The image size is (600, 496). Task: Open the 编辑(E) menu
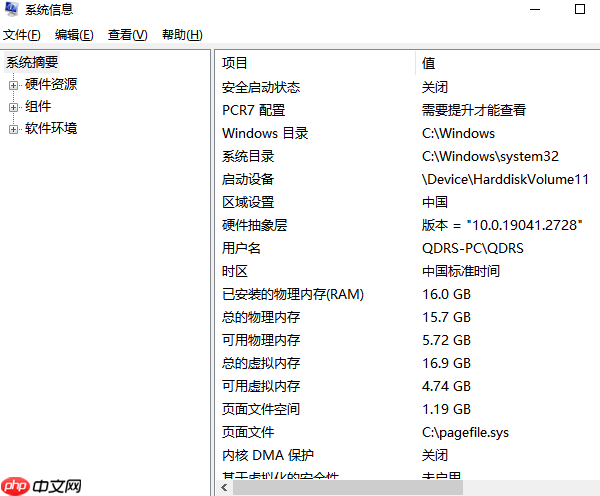[74, 35]
